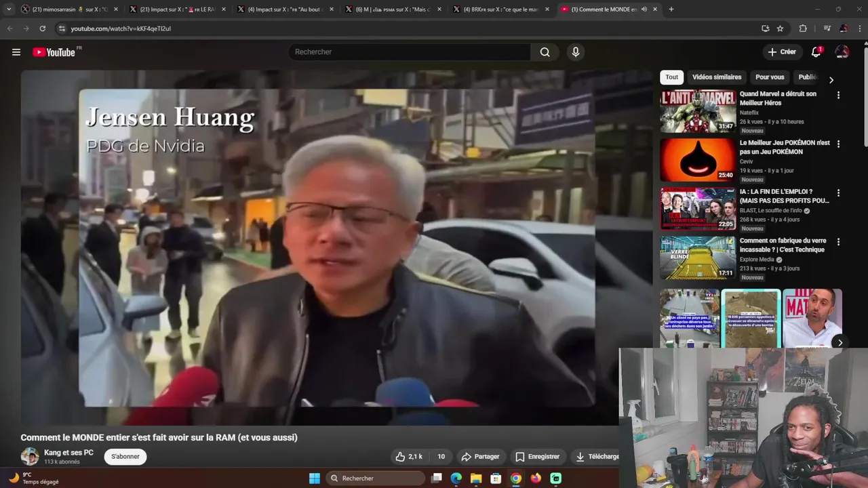Open a new browser tab
This screenshot has height=488, width=868.
point(671,9)
